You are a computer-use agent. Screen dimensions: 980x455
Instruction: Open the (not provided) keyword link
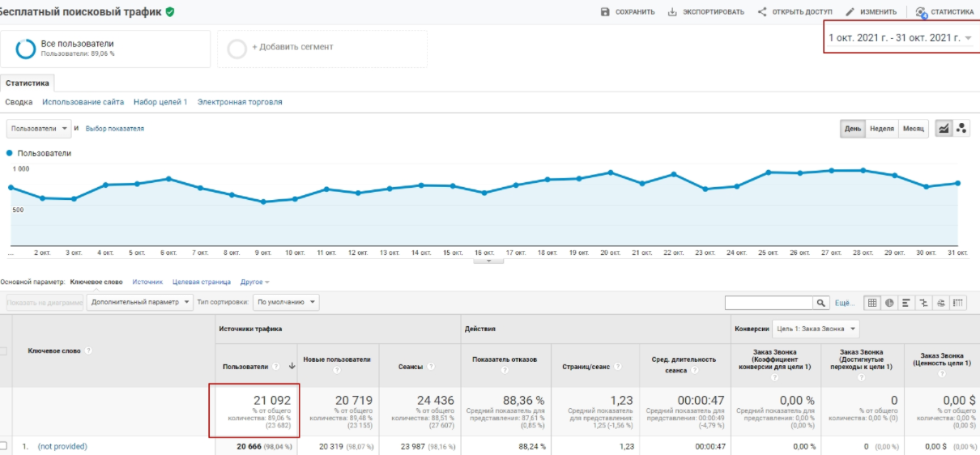click(62, 446)
